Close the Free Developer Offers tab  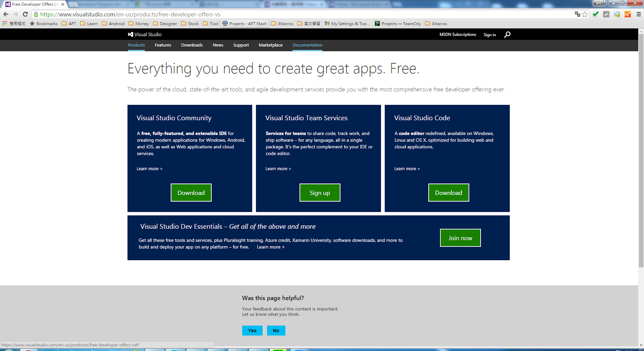(x=63, y=4)
